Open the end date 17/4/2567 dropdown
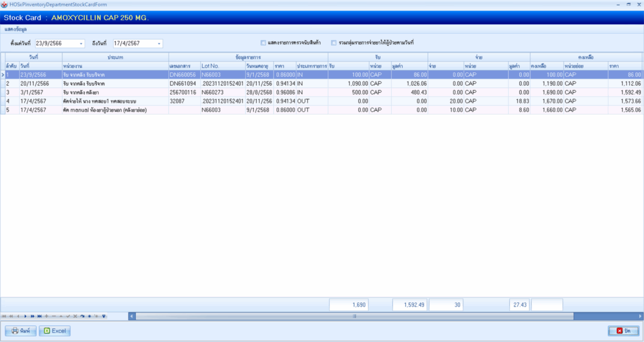 [159, 43]
